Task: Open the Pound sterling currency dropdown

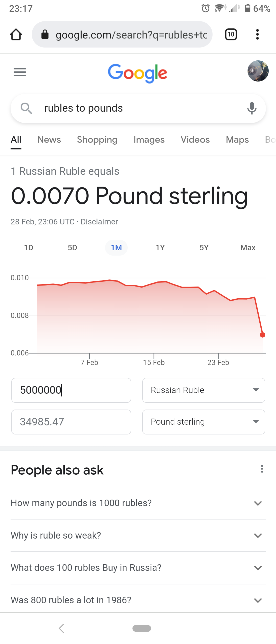Action: (203, 422)
